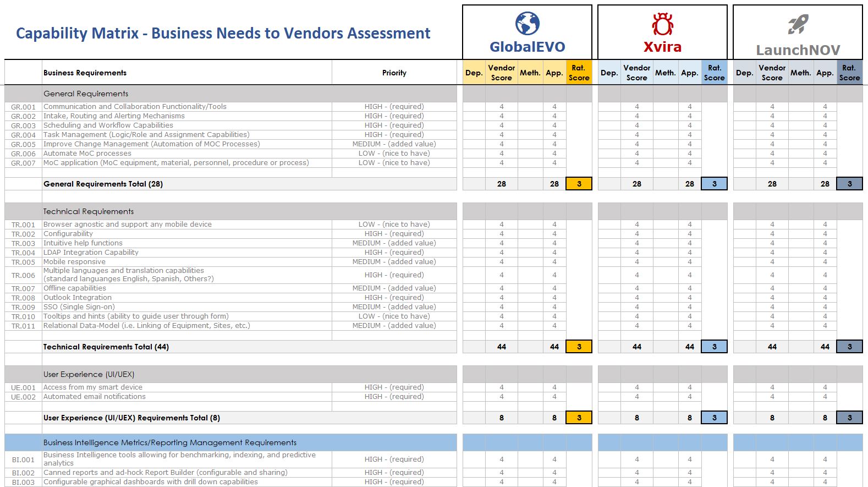Click GR.006 LOW - (nice to have) priority
This screenshot has width=868, height=487.
(394, 154)
